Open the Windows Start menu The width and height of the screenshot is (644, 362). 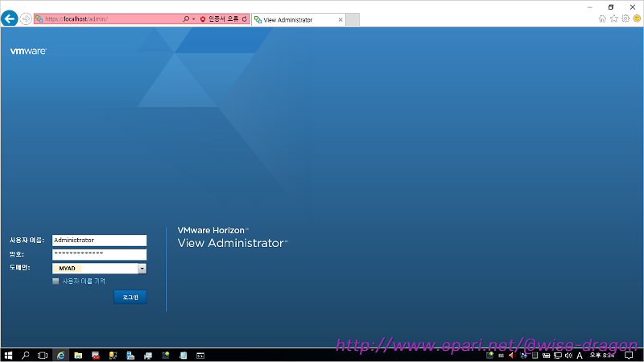coord(8,356)
